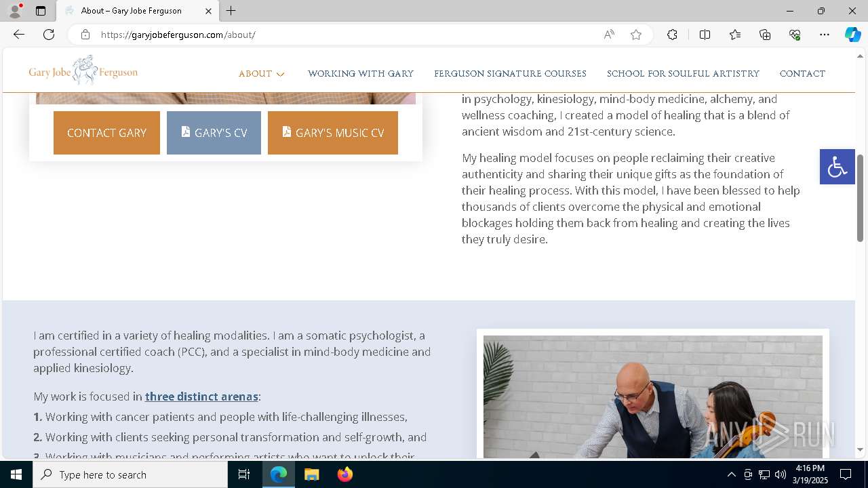Click scrollbar up arrow
The height and width of the screenshot is (488, 868).
(860, 56)
